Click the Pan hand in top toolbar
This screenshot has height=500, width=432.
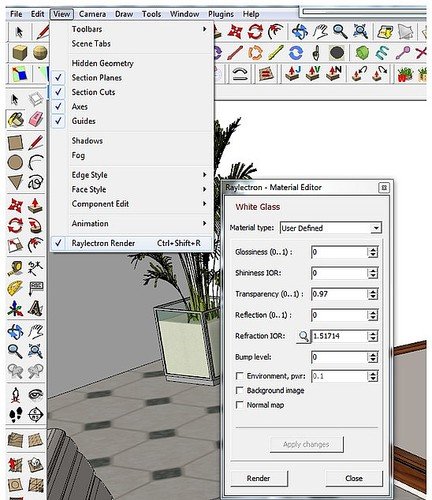(x=320, y=32)
